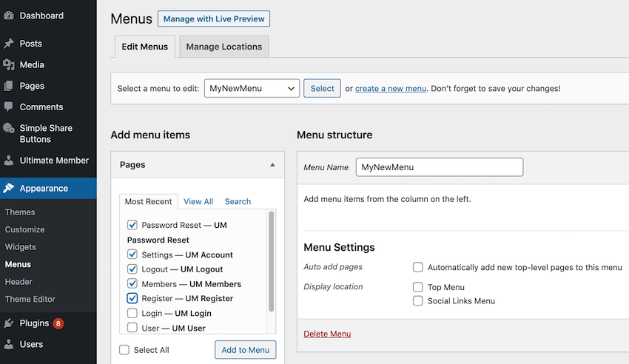Click the Select button
The image size is (629, 364).
[322, 88]
